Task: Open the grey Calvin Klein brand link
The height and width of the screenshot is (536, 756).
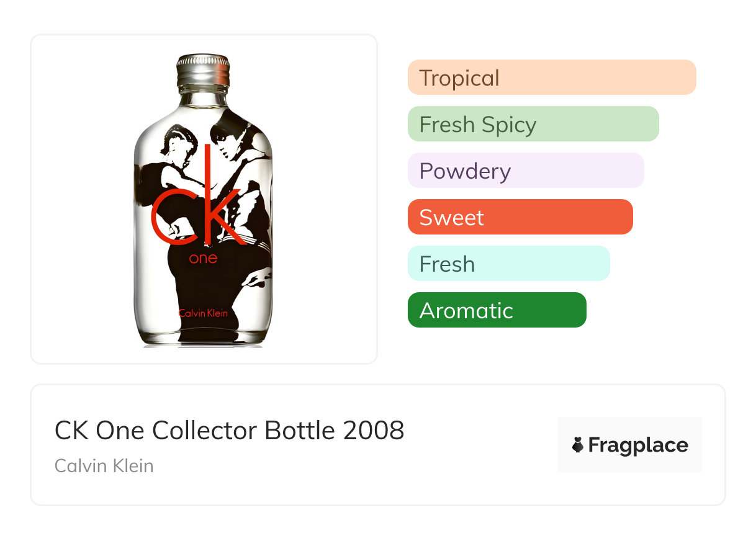Action: click(104, 466)
